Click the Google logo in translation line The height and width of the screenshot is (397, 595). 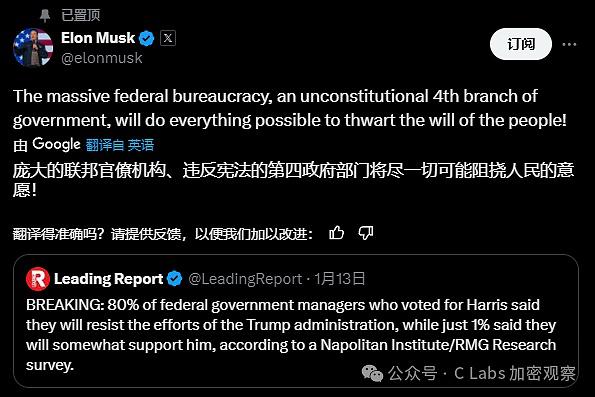coord(56,144)
